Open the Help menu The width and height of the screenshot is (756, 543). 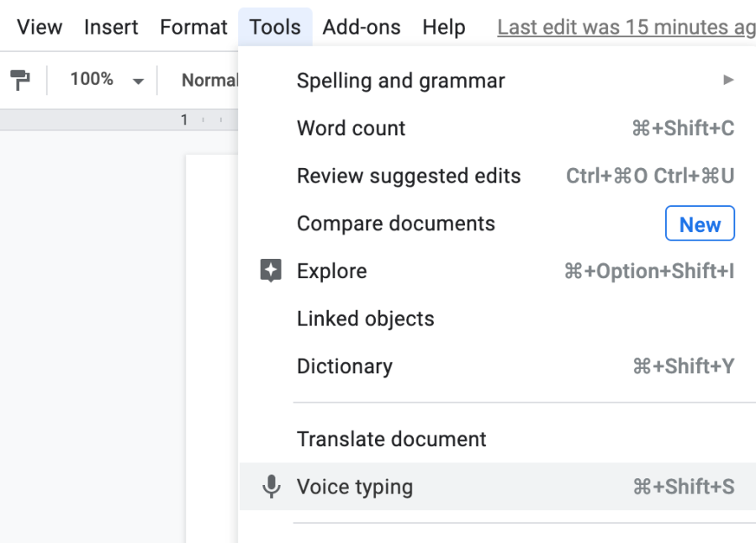point(444,27)
